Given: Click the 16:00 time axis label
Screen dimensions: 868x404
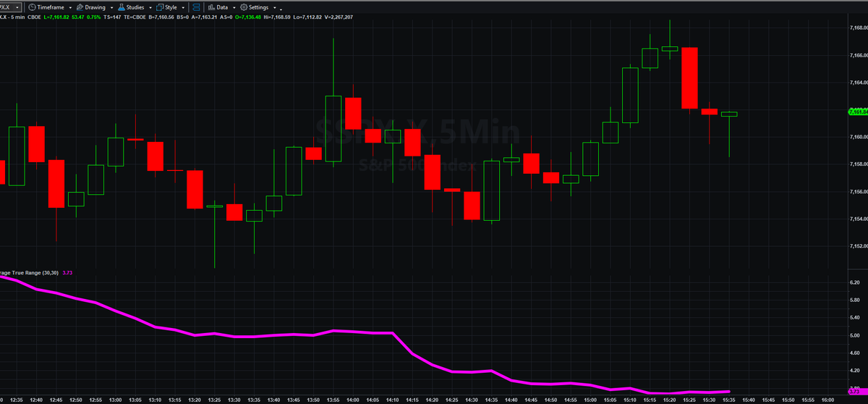Looking at the screenshot, I should (827, 400).
